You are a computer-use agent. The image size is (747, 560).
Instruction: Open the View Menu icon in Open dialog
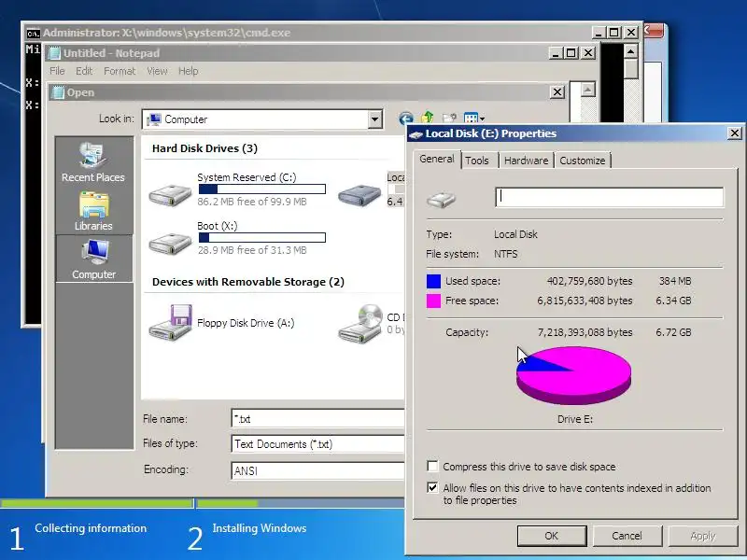tap(473, 118)
